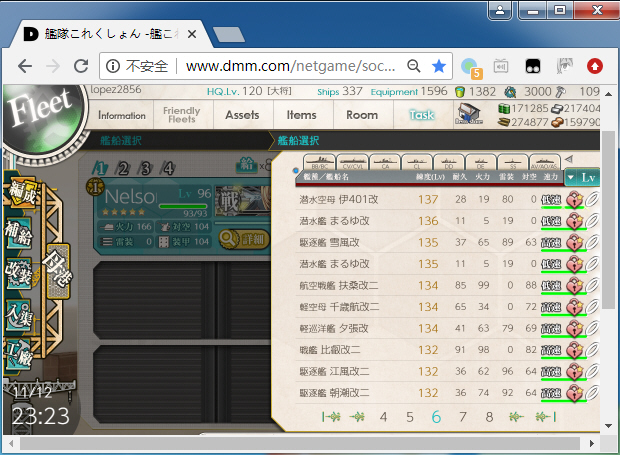Go to ship list page 4

(x=383, y=417)
